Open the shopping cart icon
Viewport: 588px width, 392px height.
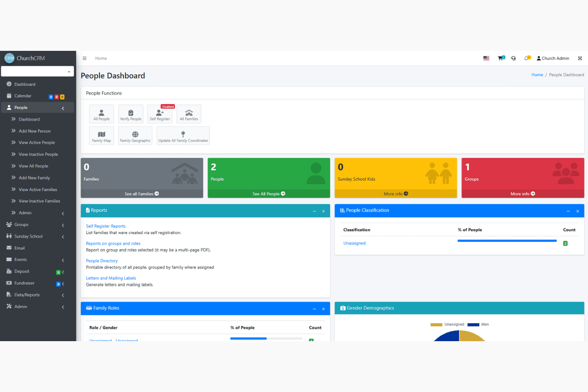pos(501,58)
